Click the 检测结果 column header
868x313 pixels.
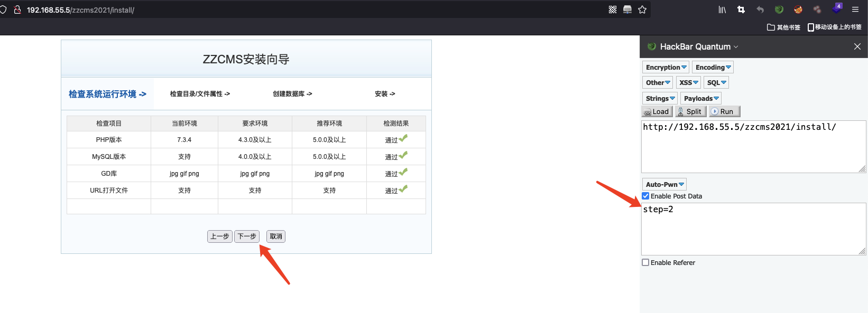coord(396,124)
